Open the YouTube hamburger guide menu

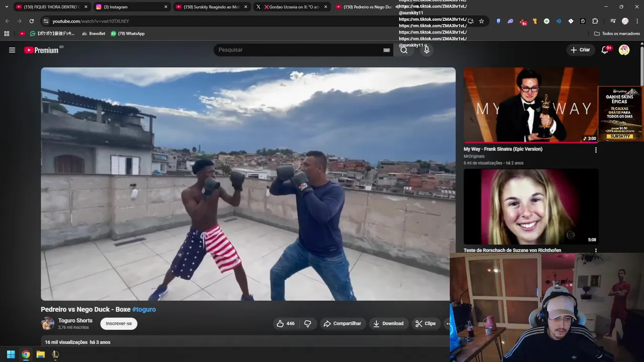click(12, 50)
